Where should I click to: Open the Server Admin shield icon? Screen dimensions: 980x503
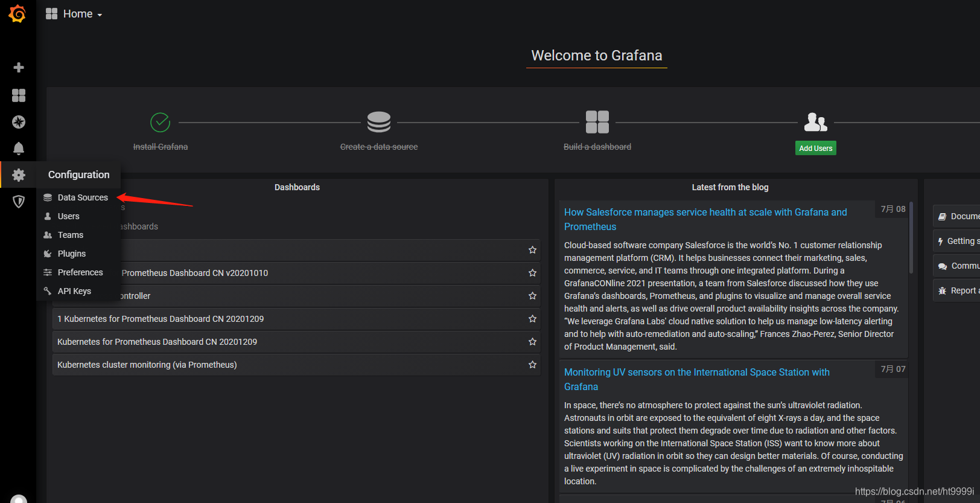[19, 202]
